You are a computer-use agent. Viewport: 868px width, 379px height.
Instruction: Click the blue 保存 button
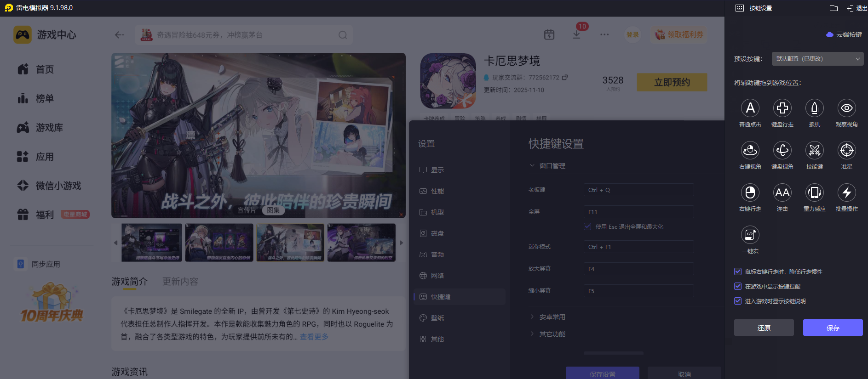tap(833, 328)
